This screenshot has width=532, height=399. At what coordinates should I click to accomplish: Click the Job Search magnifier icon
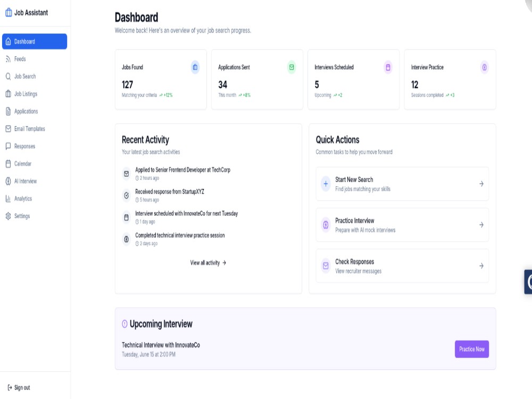point(8,76)
